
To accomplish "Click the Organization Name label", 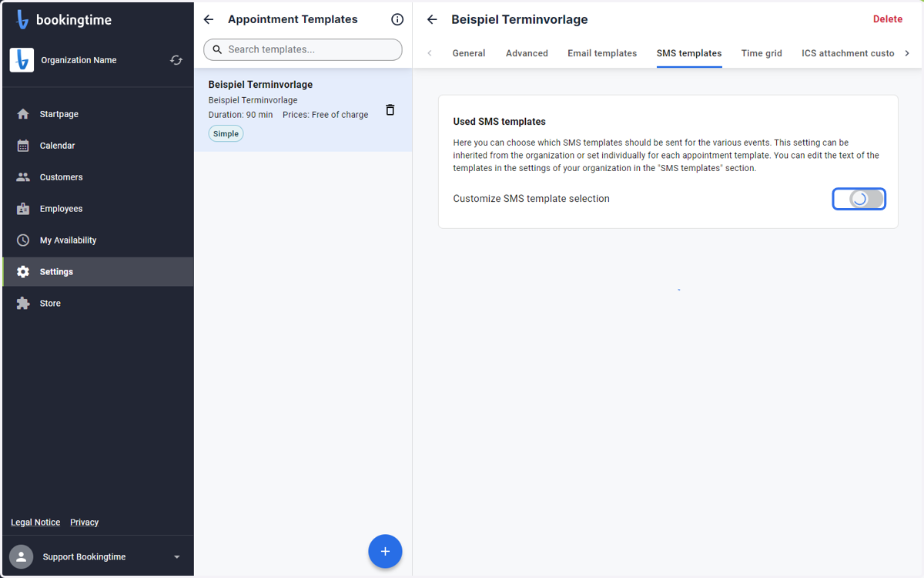I will pyautogui.click(x=79, y=60).
